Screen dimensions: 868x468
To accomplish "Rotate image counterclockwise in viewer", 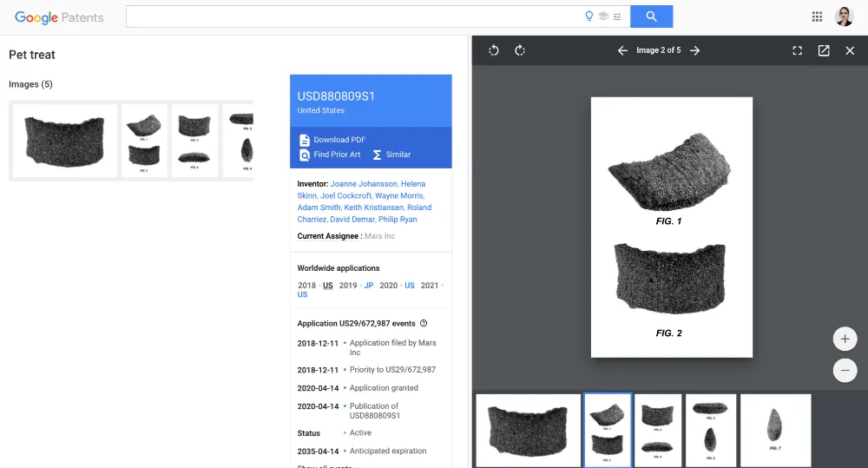I will coord(494,50).
